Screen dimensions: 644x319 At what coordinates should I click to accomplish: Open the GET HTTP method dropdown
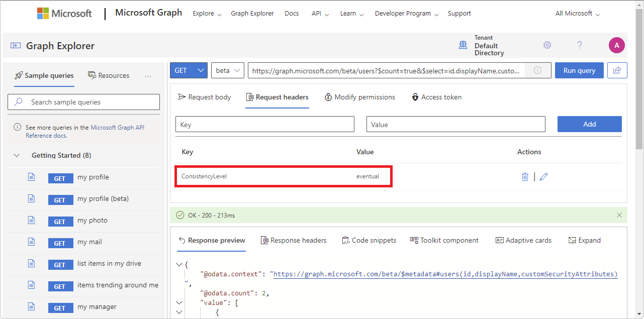tap(189, 70)
